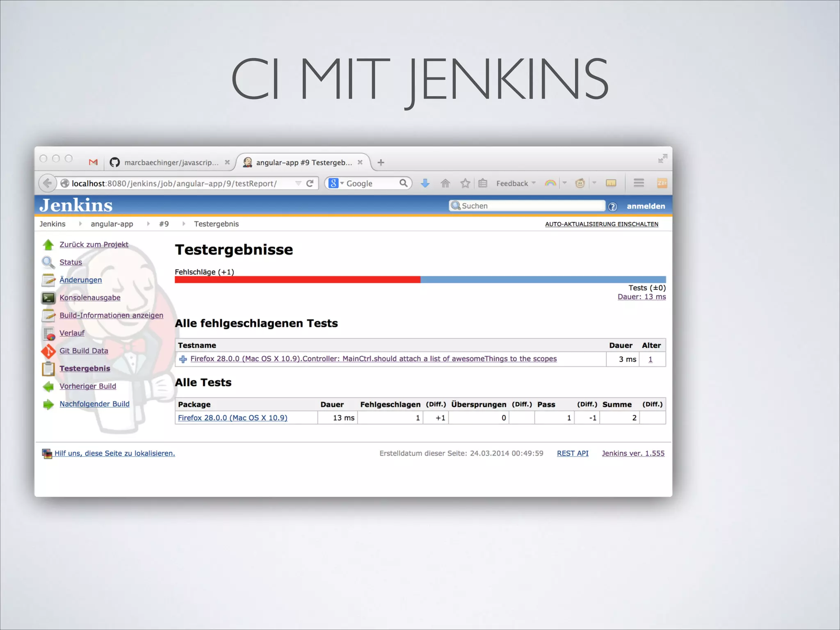
Task: Click the #9 breadcrumb item
Action: tap(164, 224)
